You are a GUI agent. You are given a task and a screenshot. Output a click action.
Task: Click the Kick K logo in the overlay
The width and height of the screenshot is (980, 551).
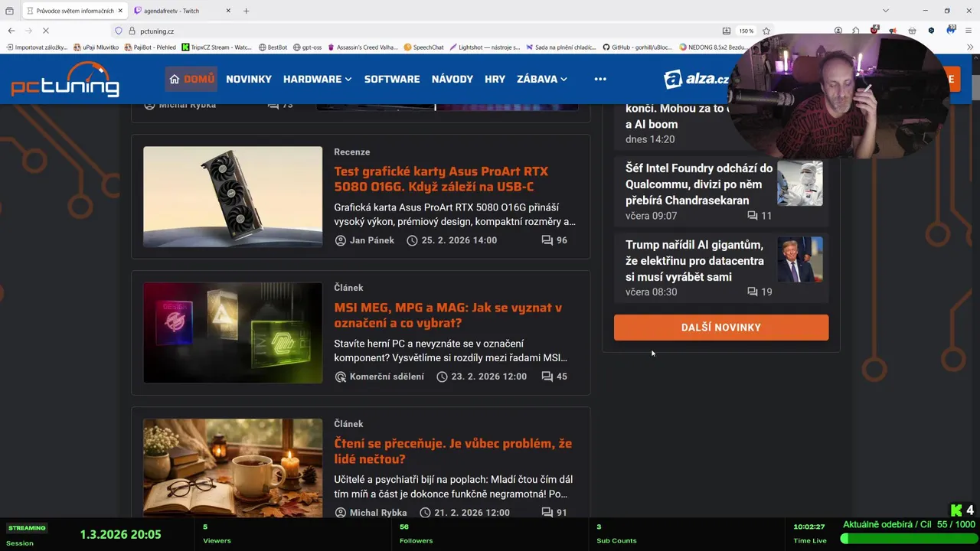956,510
